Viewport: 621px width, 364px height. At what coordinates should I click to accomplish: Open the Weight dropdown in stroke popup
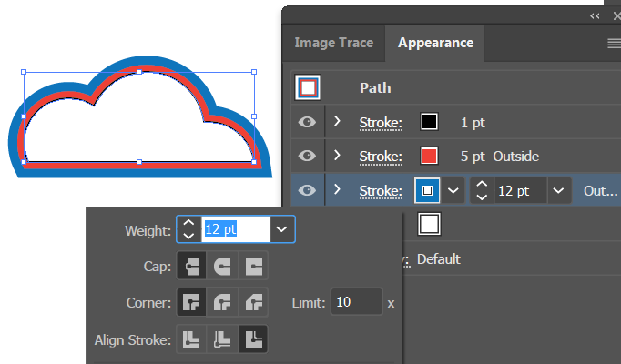click(282, 229)
